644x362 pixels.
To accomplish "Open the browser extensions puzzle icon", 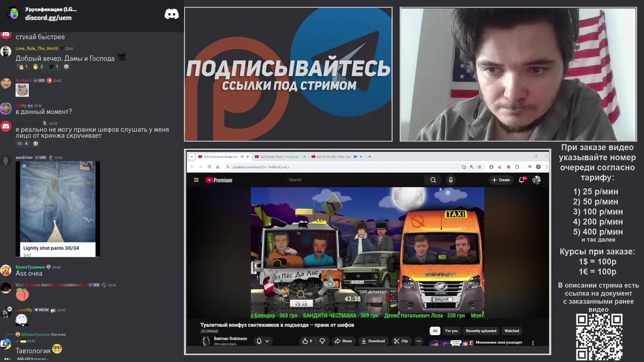I will (x=517, y=166).
